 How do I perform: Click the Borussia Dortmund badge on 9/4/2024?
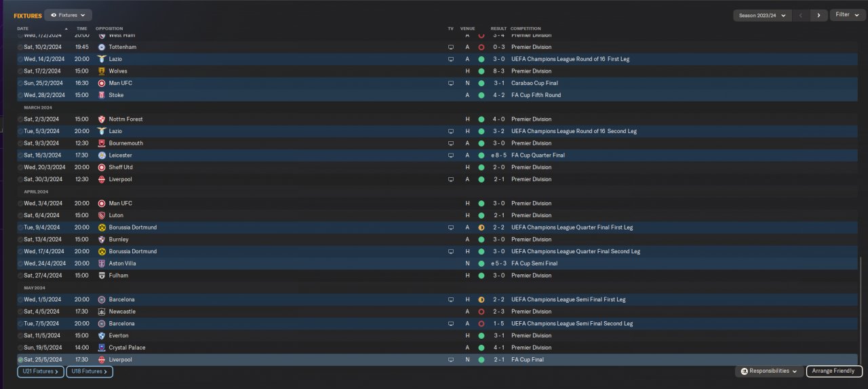point(102,227)
